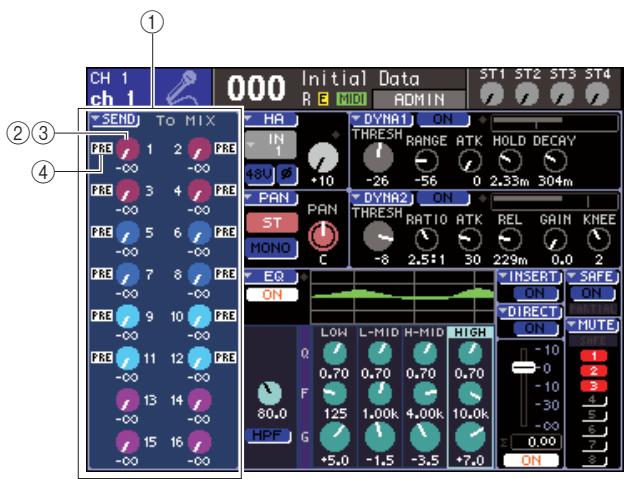Open the EQ popup
The image size is (626, 479).
(271, 277)
